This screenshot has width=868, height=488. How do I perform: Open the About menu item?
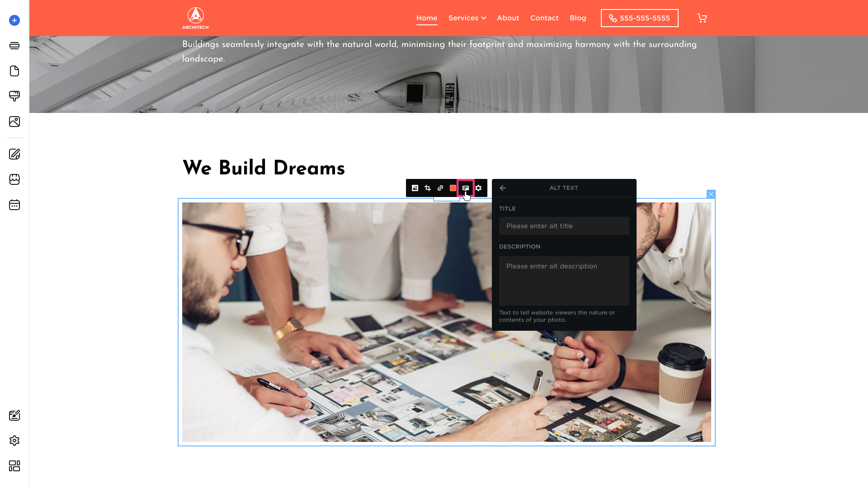coord(508,18)
